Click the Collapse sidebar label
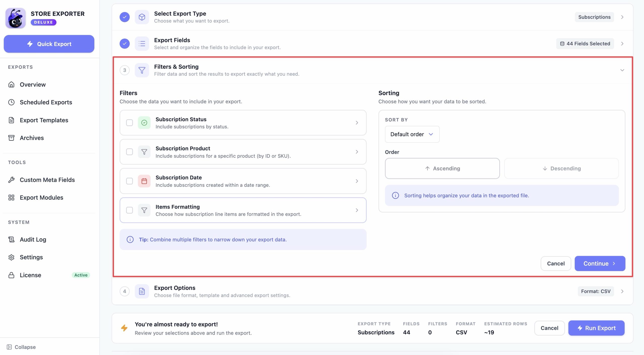The height and width of the screenshot is (355, 644). pos(25,347)
